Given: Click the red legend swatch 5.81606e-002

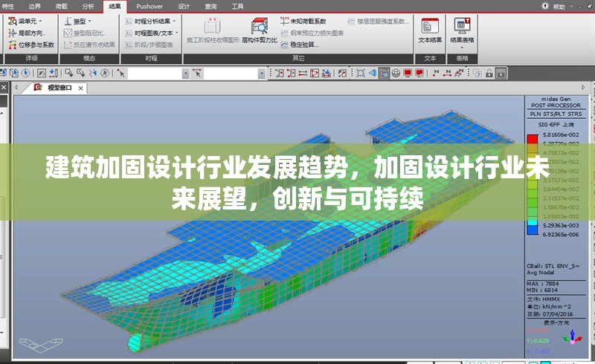Looking at the screenshot, I should (533, 139).
